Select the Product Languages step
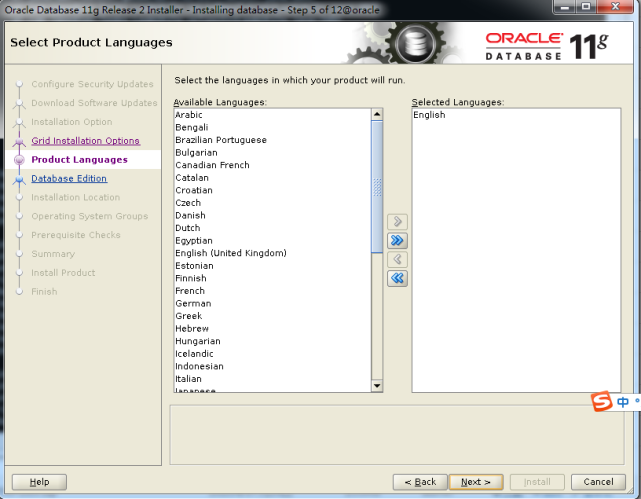Image resolution: width=641 pixels, height=499 pixels. [x=79, y=160]
